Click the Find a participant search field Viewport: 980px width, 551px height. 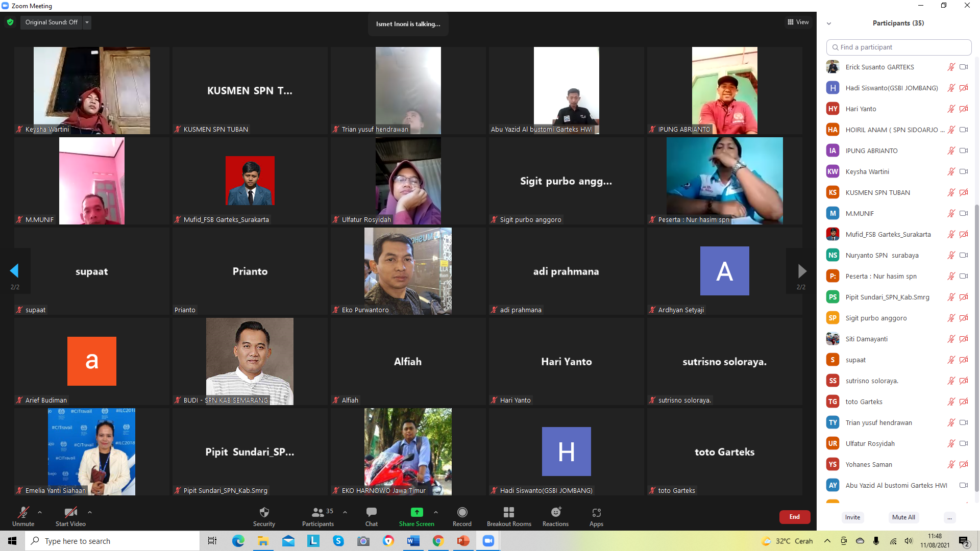898,47
